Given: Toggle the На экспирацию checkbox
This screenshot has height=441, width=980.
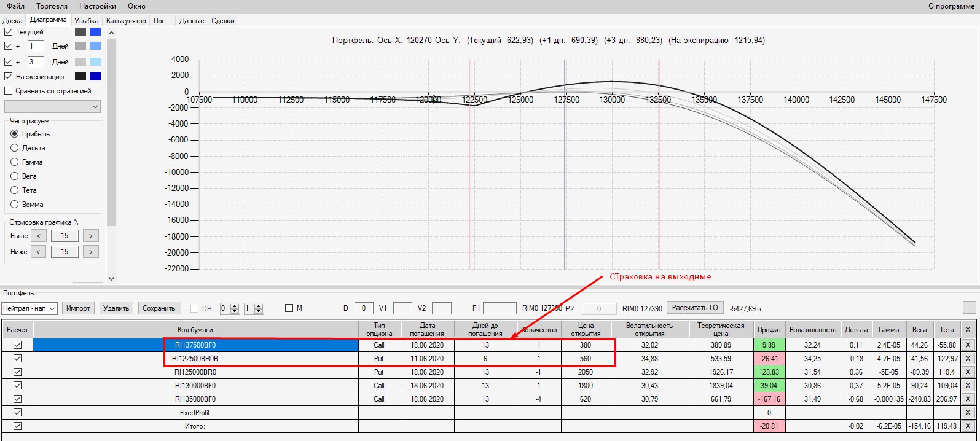Looking at the screenshot, I should point(9,77).
